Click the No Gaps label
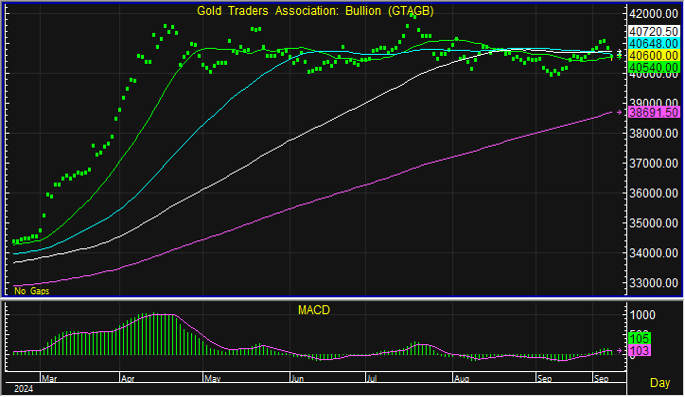 tap(31, 291)
